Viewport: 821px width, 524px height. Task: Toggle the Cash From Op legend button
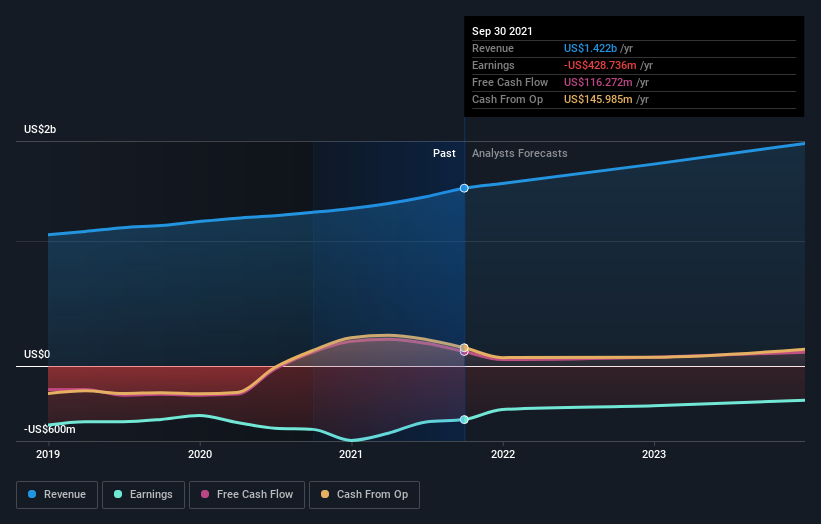point(364,495)
